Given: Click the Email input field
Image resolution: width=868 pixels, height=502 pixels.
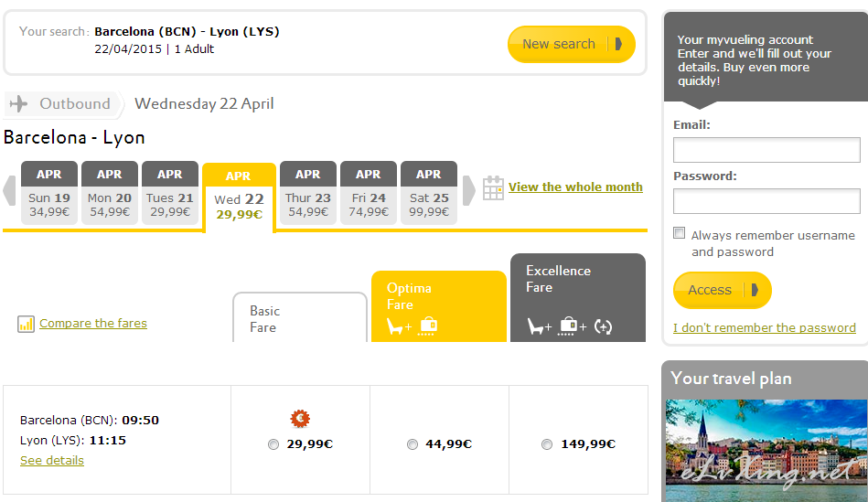Looking at the screenshot, I should coord(766,150).
